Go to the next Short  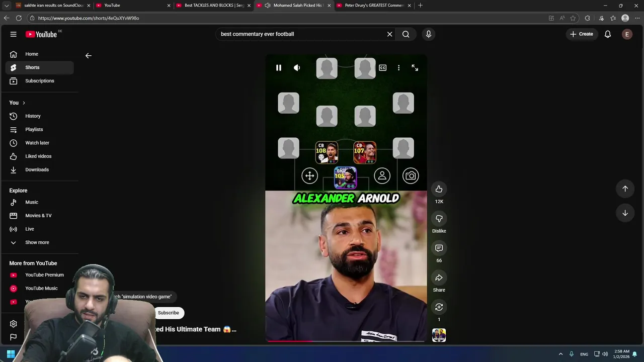(x=625, y=213)
